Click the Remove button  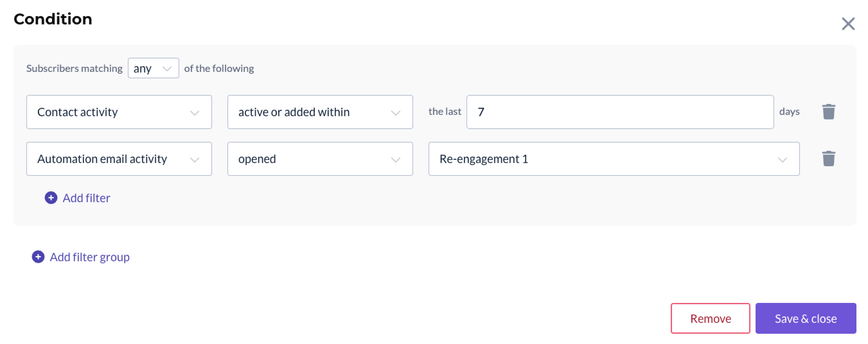pos(710,318)
